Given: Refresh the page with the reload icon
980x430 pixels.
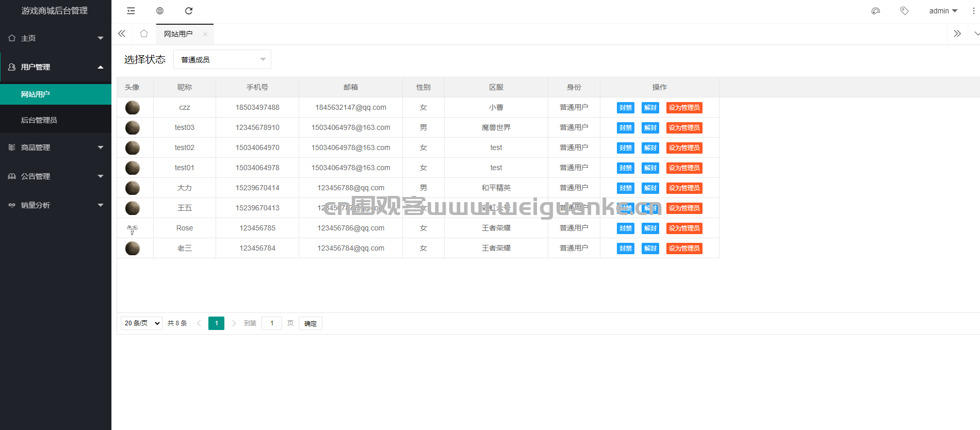Looking at the screenshot, I should 189,11.
